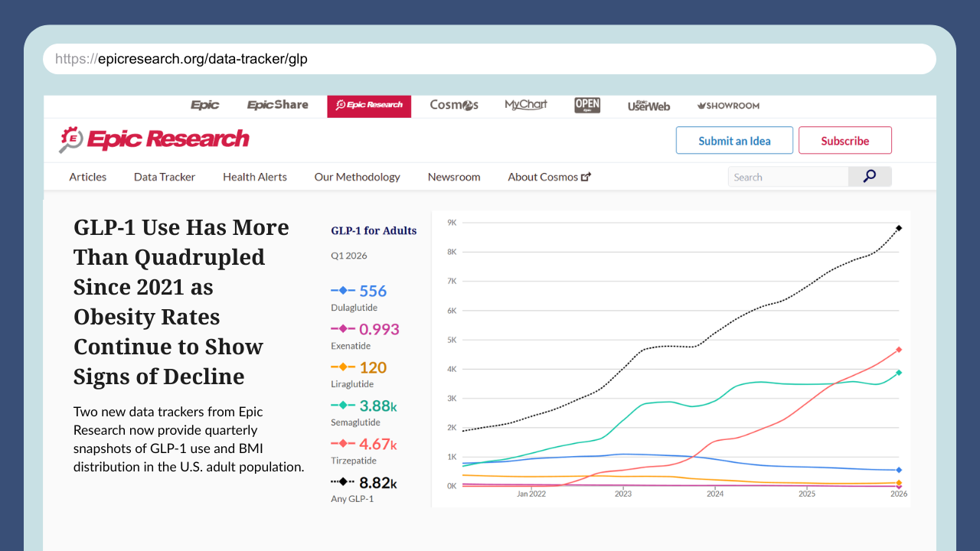Open the Epic logo link
The height and width of the screenshot is (551, 980).
click(x=204, y=106)
